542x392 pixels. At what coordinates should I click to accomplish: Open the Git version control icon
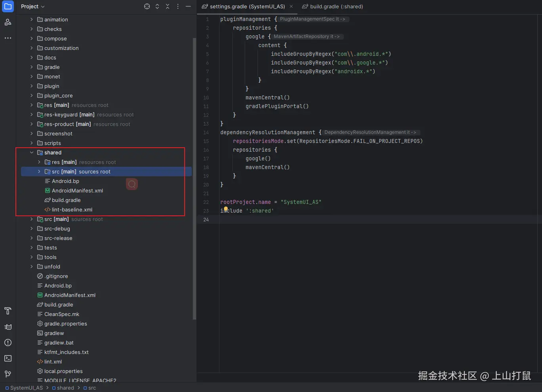point(8,374)
